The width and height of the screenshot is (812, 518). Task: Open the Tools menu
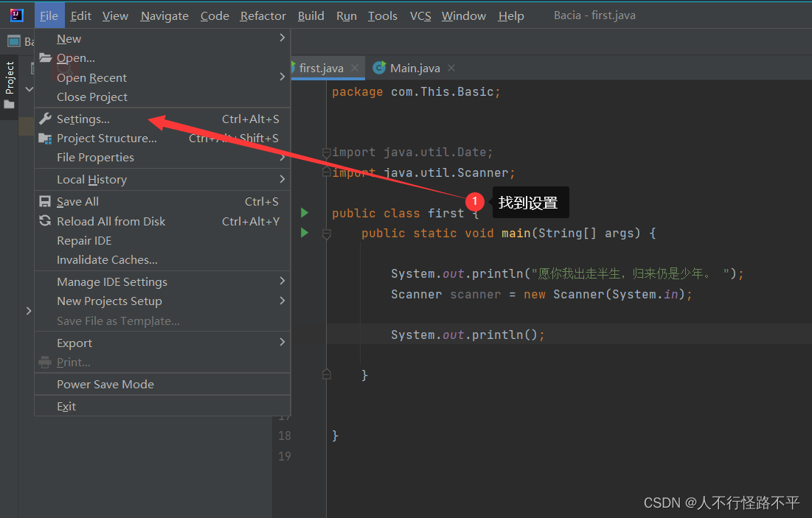click(383, 16)
